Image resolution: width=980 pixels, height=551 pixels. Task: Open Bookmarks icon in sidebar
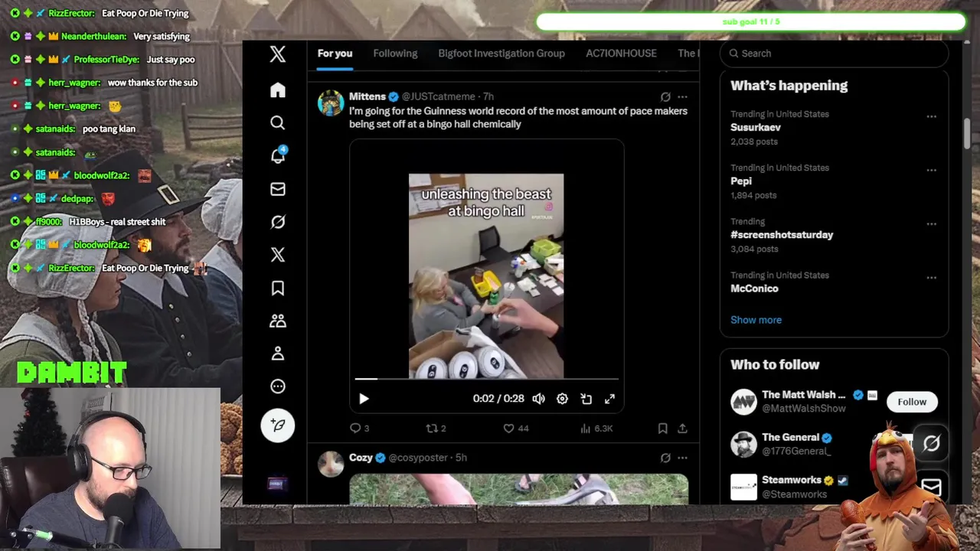(x=278, y=288)
